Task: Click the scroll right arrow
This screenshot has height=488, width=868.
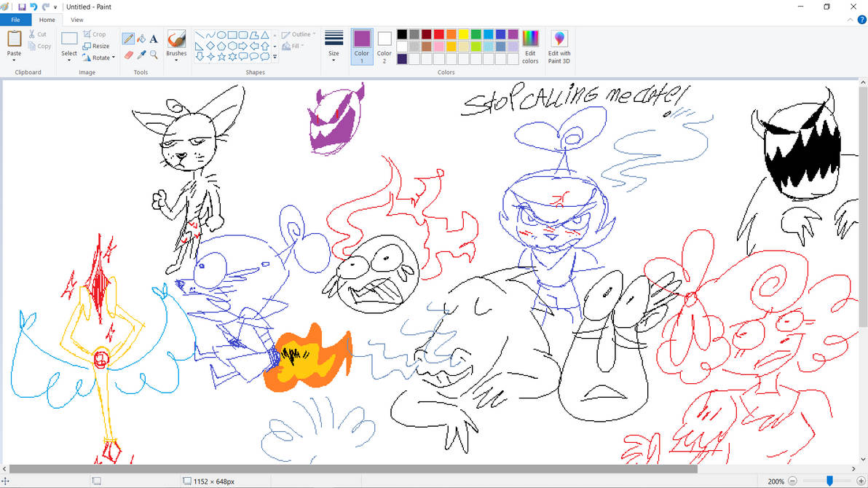Action: (x=853, y=469)
